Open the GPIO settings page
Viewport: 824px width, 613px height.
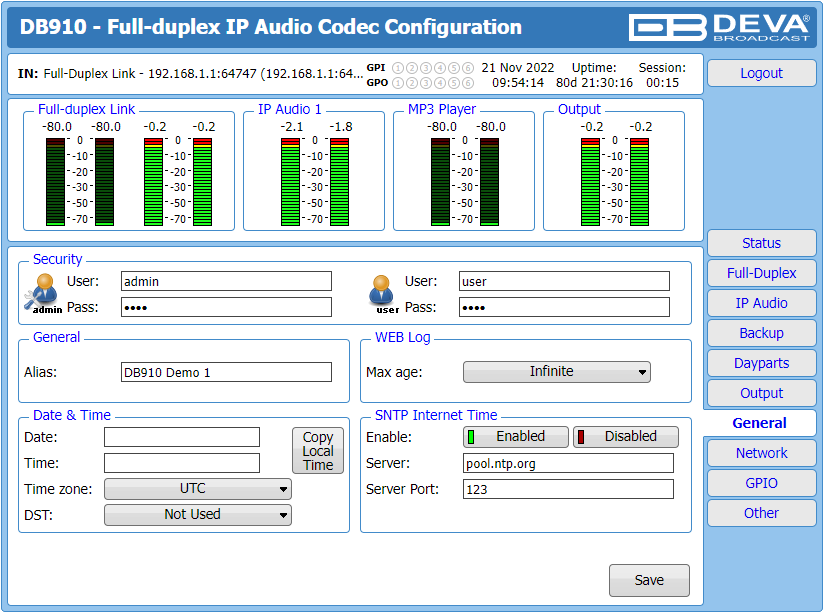point(761,483)
